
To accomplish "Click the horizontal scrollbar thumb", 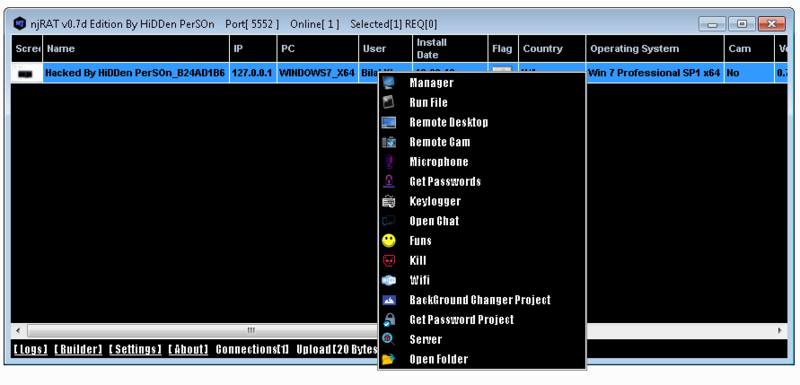I will click(x=250, y=331).
